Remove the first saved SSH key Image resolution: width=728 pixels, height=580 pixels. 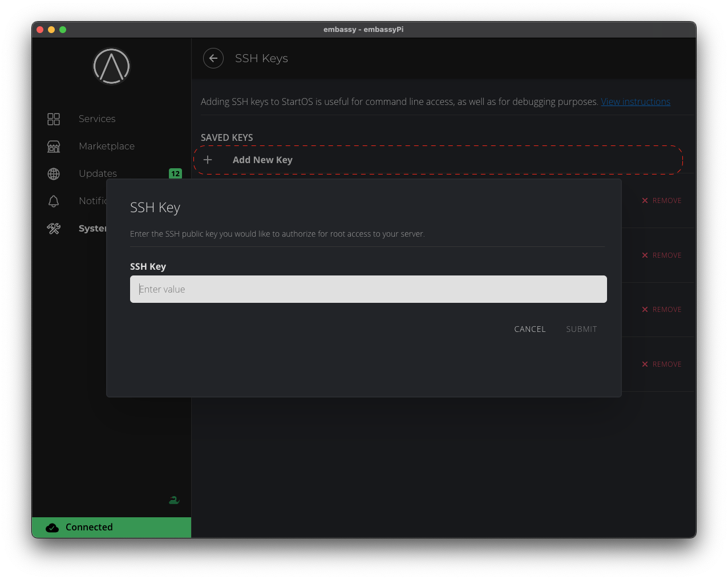(x=661, y=201)
